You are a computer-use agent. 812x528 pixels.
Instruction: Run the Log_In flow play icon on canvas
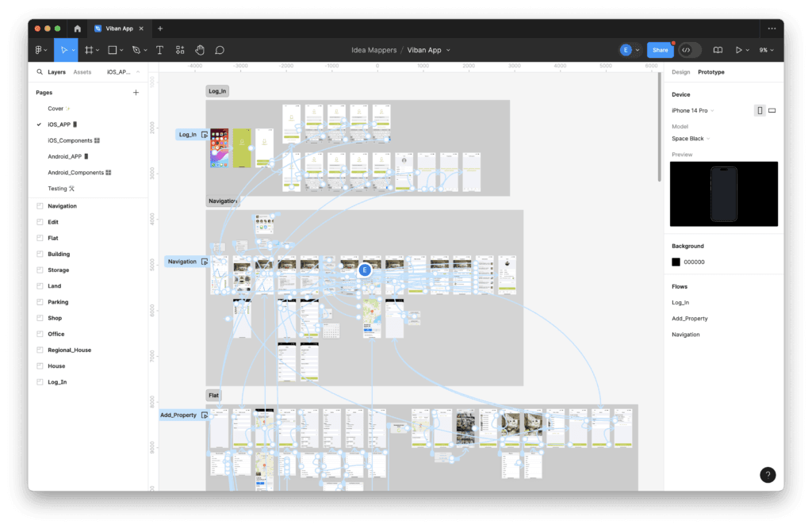(x=205, y=135)
